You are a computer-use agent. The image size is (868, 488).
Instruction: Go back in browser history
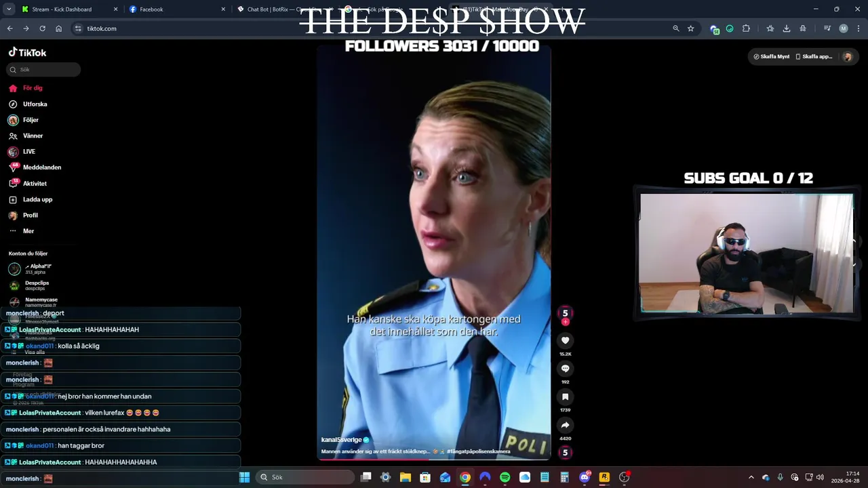(x=9, y=28)
